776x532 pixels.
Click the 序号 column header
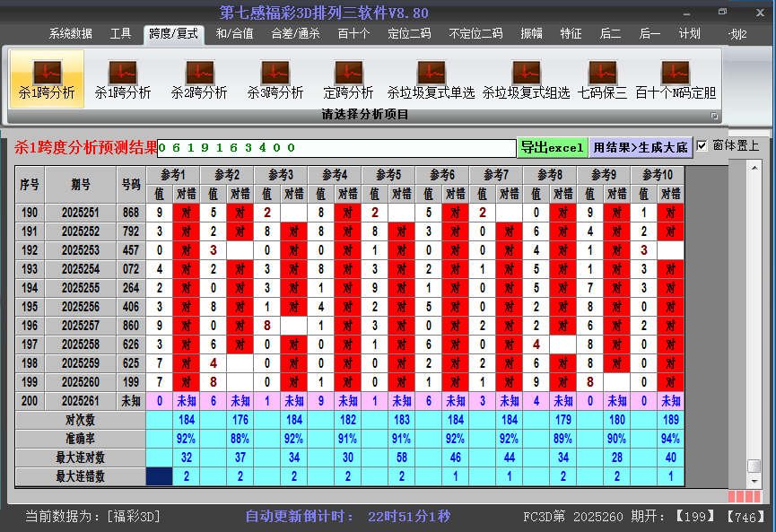point(30,185)
